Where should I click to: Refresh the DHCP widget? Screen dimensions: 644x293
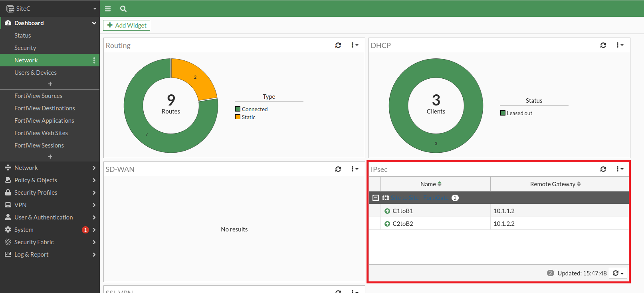tap(603, 45)
